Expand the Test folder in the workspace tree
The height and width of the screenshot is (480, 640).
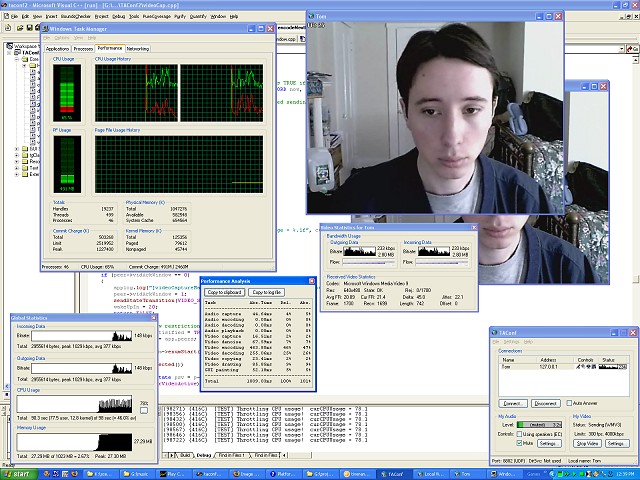pyautogui.click(x=17, y=168)
